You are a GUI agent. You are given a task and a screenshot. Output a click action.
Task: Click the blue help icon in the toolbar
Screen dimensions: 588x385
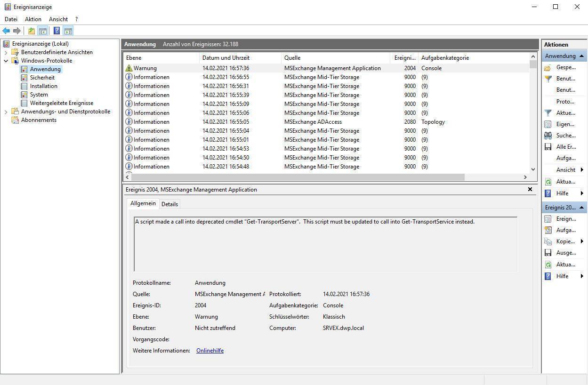coord(56,31)
